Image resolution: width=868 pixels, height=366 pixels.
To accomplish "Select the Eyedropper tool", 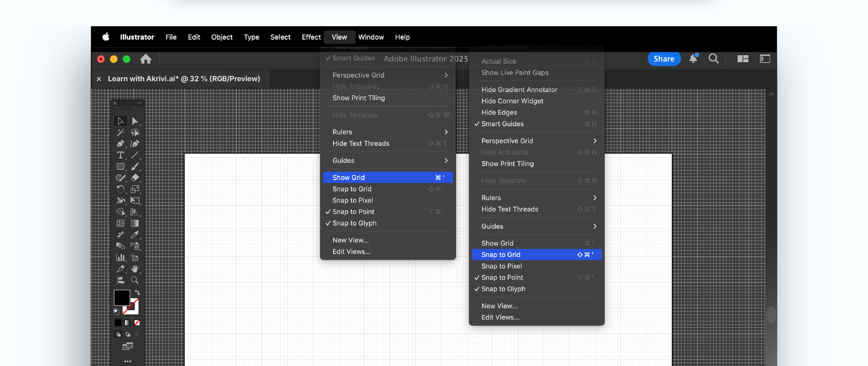I will (135, 235).
